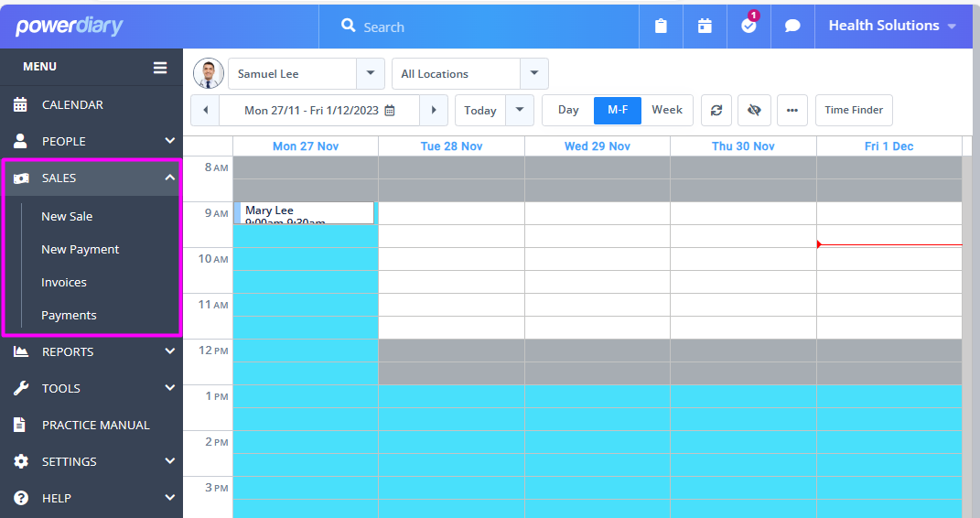The width and height of the screenshot is (980, 518).
Task: Open tasks checkmark icon with badge
Action: [748, 25]
